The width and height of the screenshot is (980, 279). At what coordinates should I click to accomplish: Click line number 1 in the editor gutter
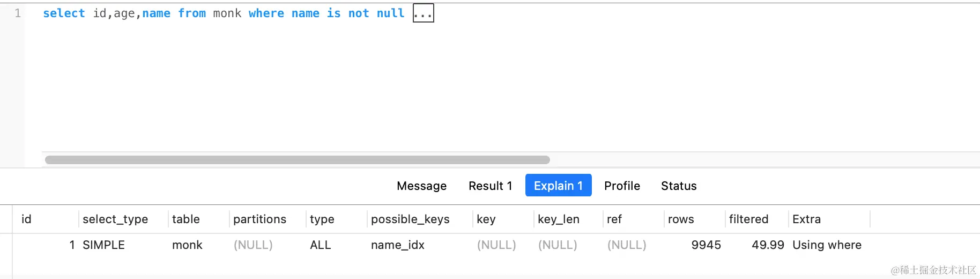18,13
